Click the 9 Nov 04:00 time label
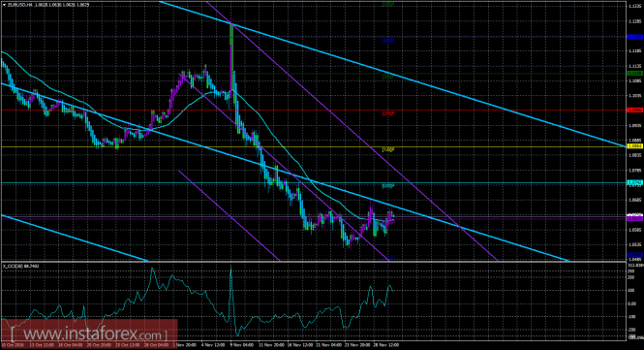Viewport: 644px width, 350px height. [x=241, y=345]
